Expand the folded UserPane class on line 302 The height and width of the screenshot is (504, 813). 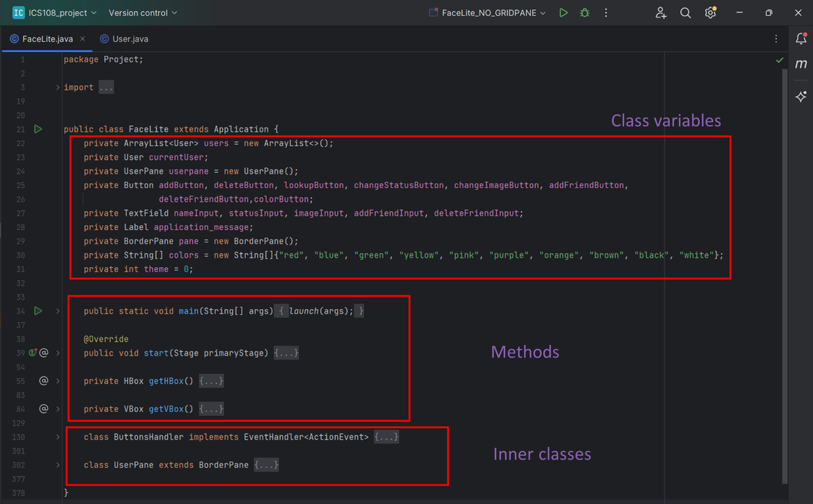coord(58,465)
